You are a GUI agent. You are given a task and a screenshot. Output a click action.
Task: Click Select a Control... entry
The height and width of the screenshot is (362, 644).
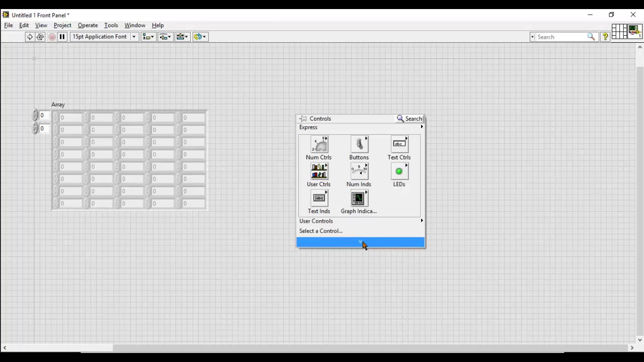(321, 231)
